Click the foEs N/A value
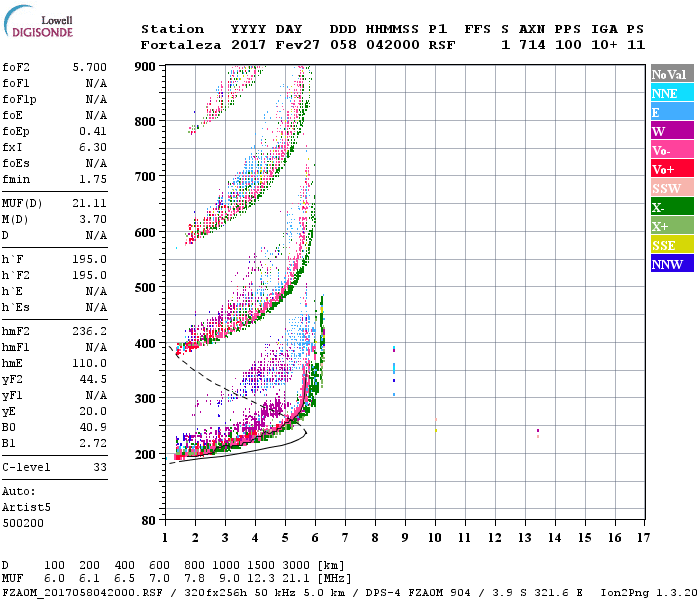 point(96,163)
